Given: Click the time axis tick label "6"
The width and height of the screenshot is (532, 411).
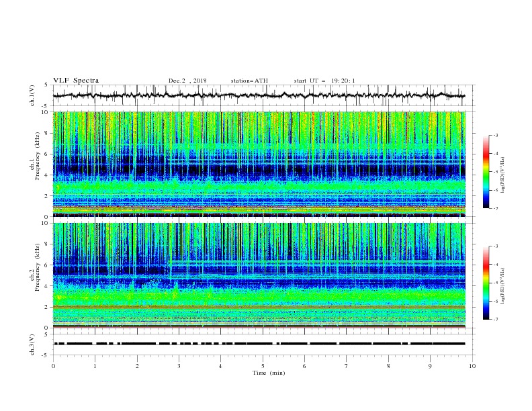Looking at the screenshot, I should pyautogui.click(x=305, y=366).
